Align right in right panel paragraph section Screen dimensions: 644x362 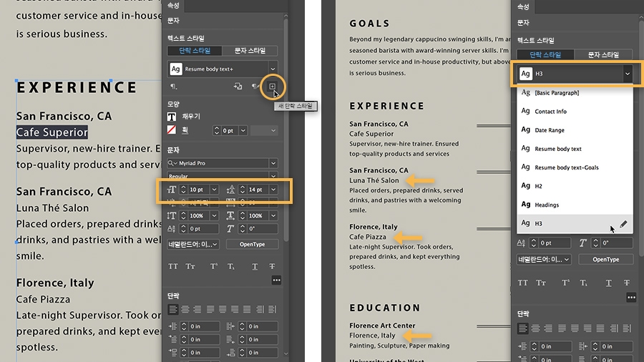pyautogui.click(x=548, y=328)
